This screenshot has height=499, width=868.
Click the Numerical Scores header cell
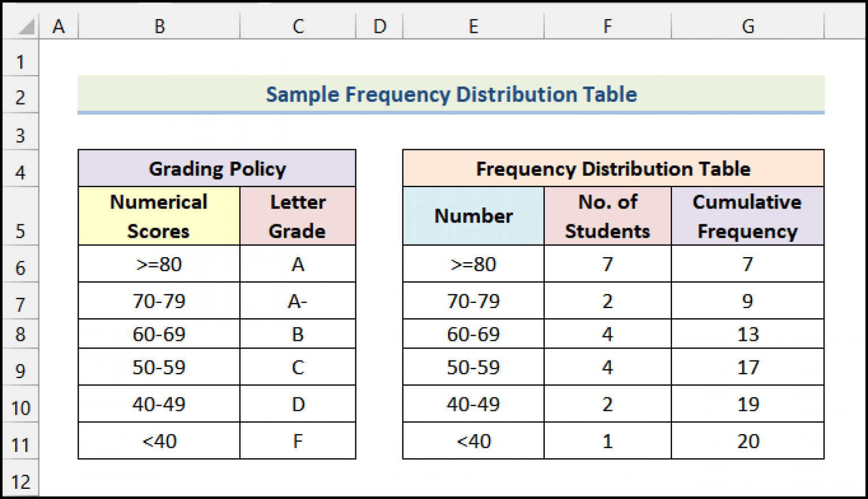(159, 216)
